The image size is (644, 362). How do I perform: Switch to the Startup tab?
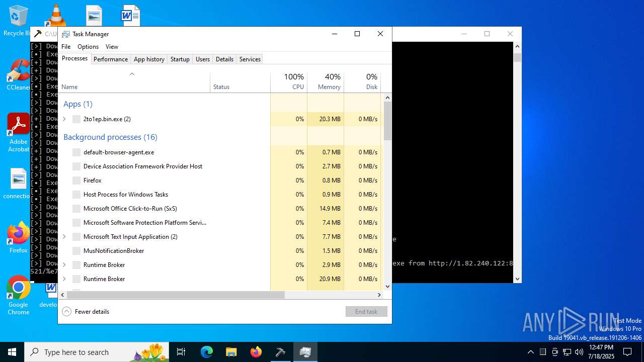click(x=180, y=59)
